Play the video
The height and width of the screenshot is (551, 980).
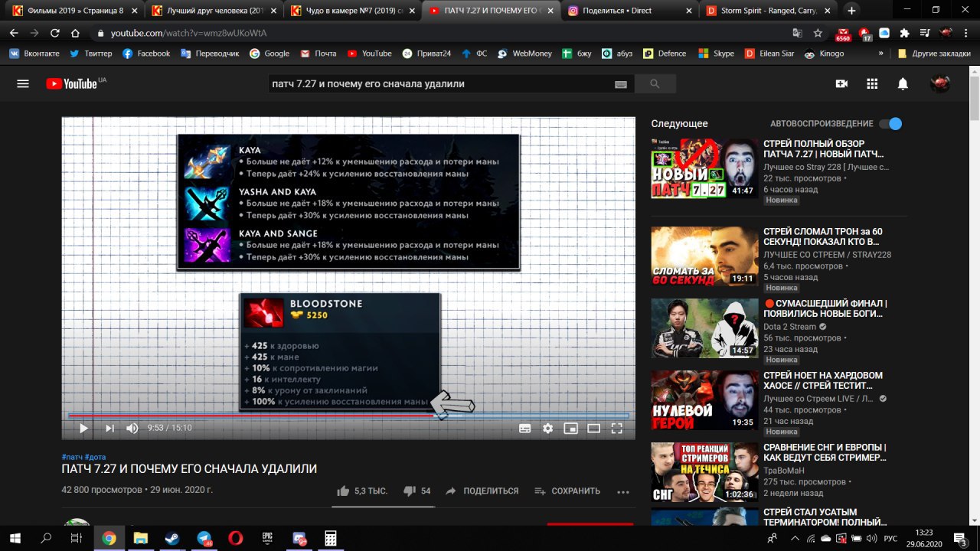coord(83,429)
